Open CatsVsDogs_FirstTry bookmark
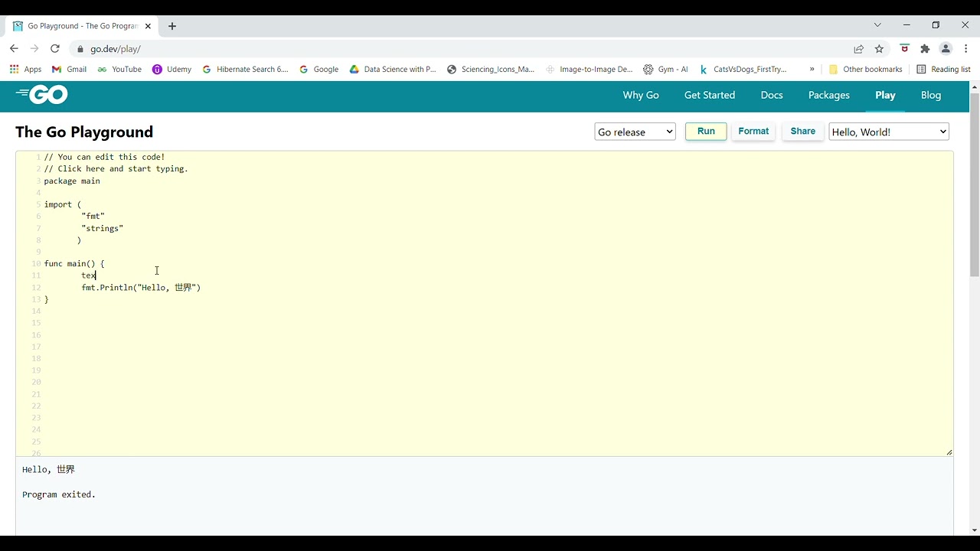This screenshot has height=551, width=980. pyautogui.click(x=743, y=69)
